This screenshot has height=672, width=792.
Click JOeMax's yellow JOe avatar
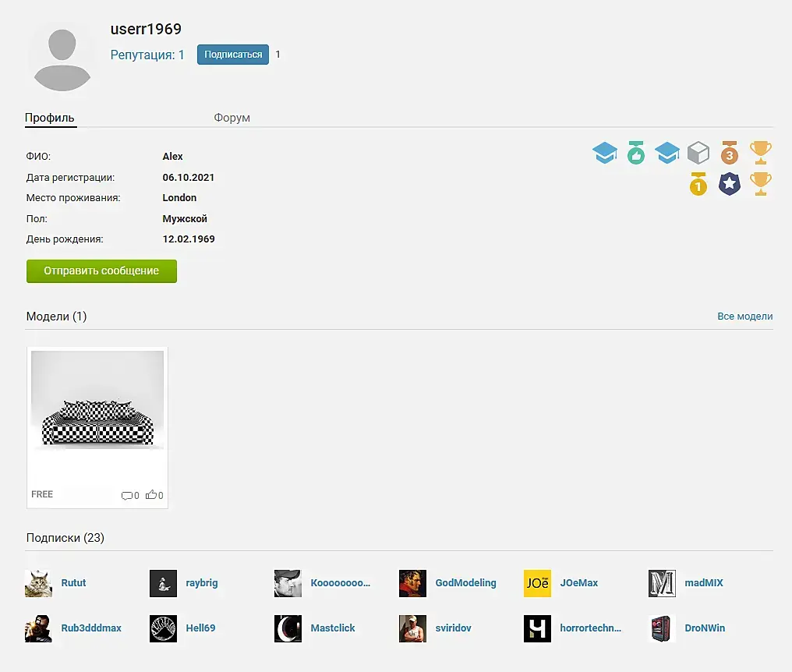[537, 583]
